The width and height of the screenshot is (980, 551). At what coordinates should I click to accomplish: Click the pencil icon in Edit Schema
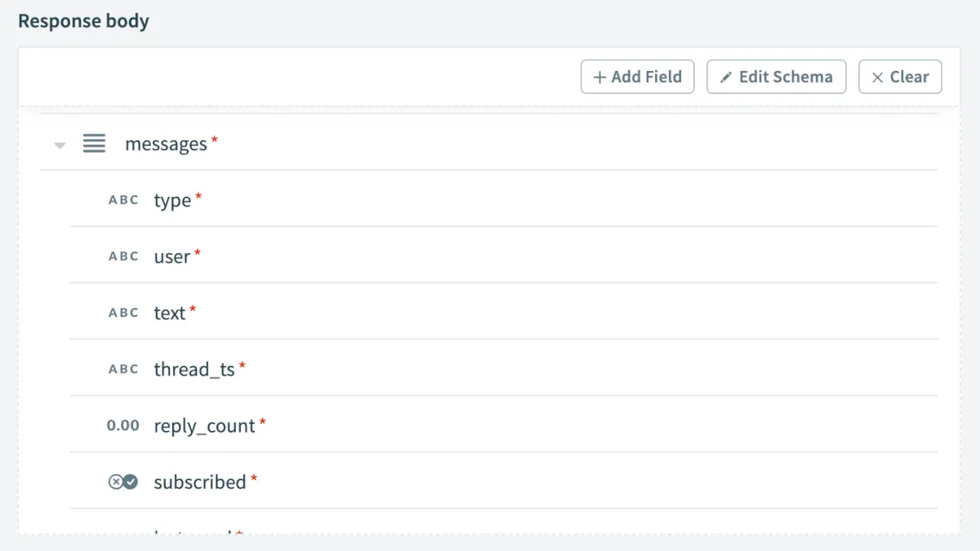(726, 78)
